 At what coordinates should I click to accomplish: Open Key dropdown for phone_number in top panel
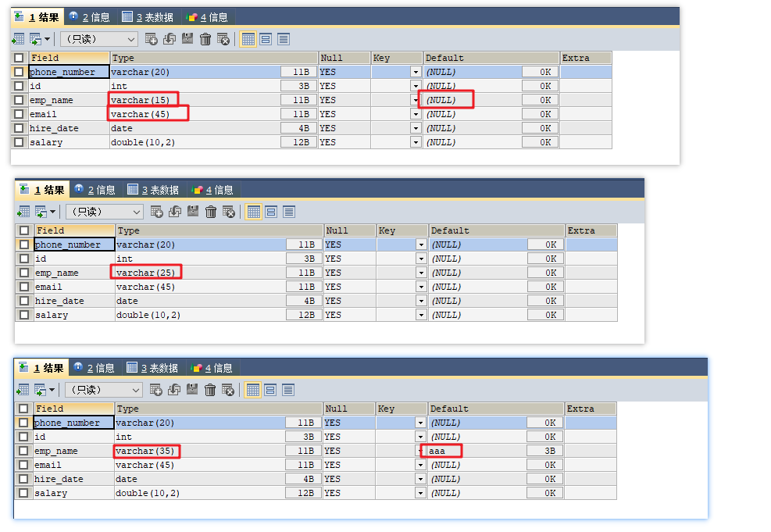[416, 72]
